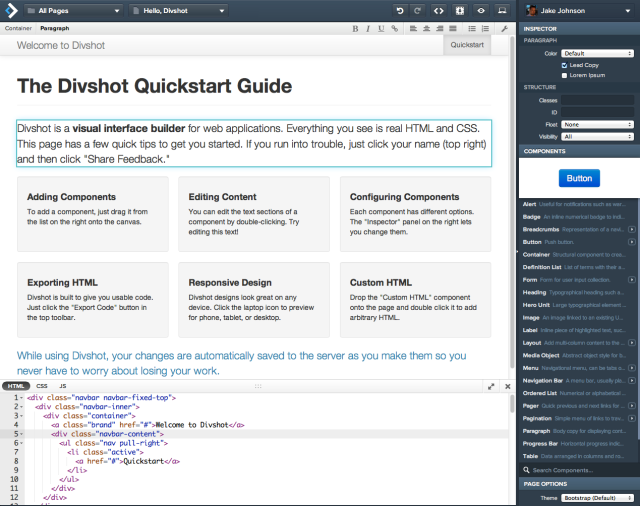Enable the Lorem Ipsum checkbox
Screen dimensions: 640x506
(564, 75)
